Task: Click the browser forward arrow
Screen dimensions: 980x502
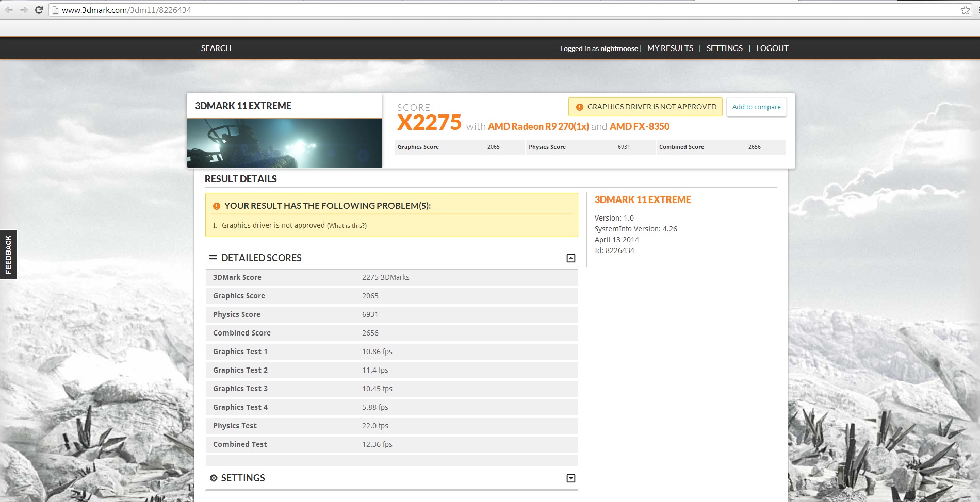Action: (24, 10)
